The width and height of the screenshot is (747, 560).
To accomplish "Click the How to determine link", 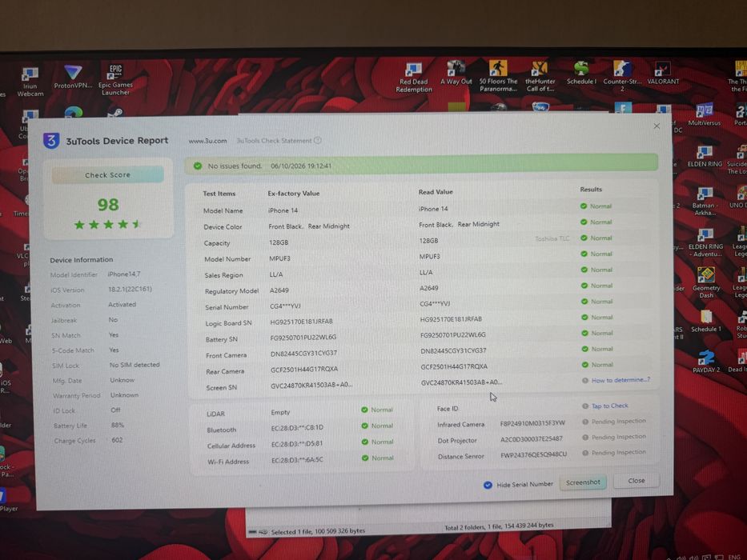I will 620,380.
